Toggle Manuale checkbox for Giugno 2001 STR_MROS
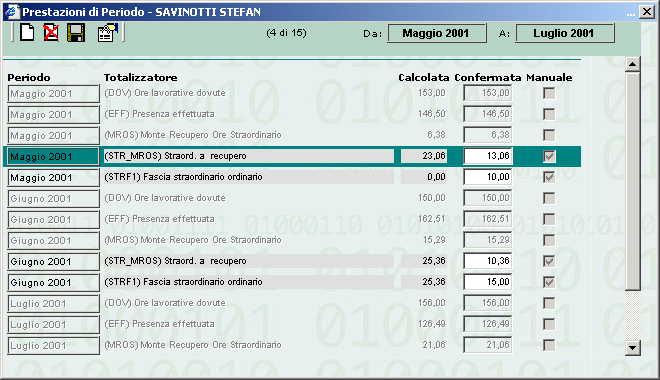 tap(549, 261)
